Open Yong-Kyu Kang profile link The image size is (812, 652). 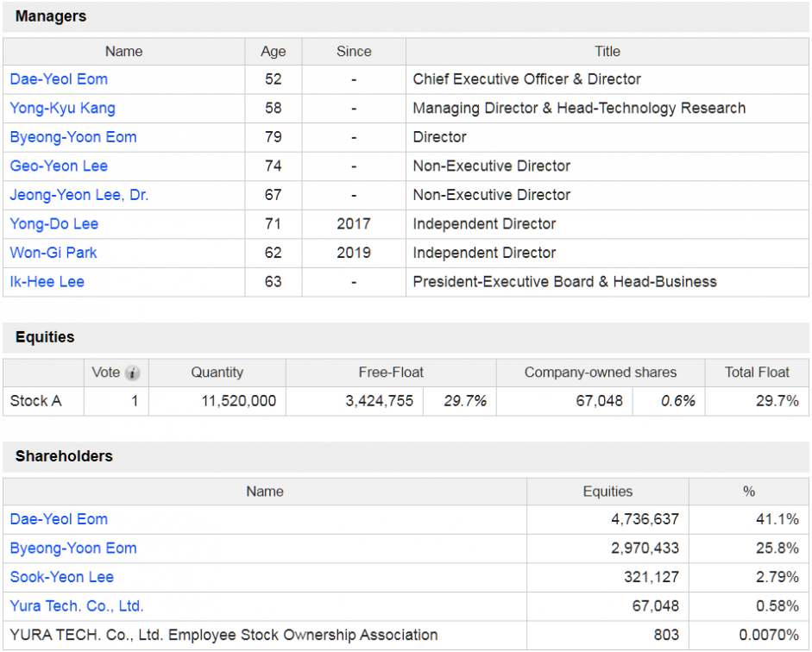click(63, 108)
